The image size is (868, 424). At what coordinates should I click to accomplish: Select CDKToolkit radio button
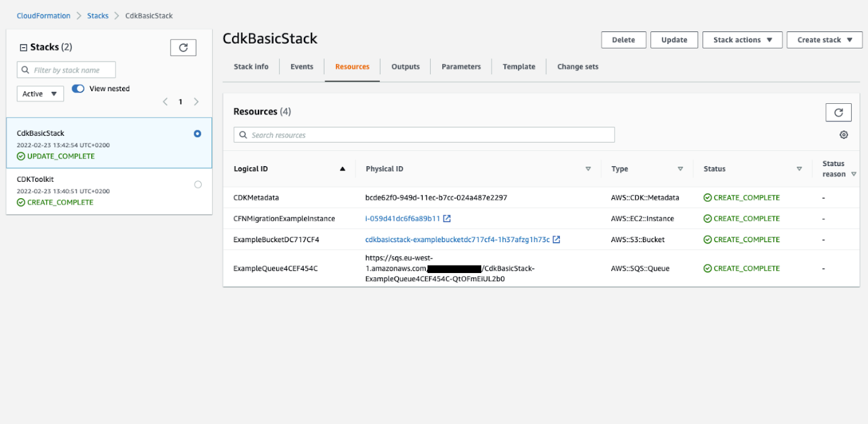[x=198, y=184]
